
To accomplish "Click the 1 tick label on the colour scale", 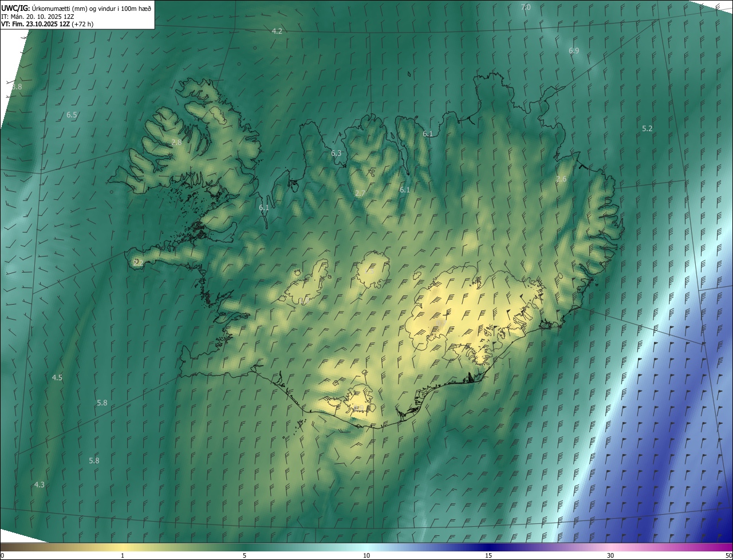I will click(123, 555).
